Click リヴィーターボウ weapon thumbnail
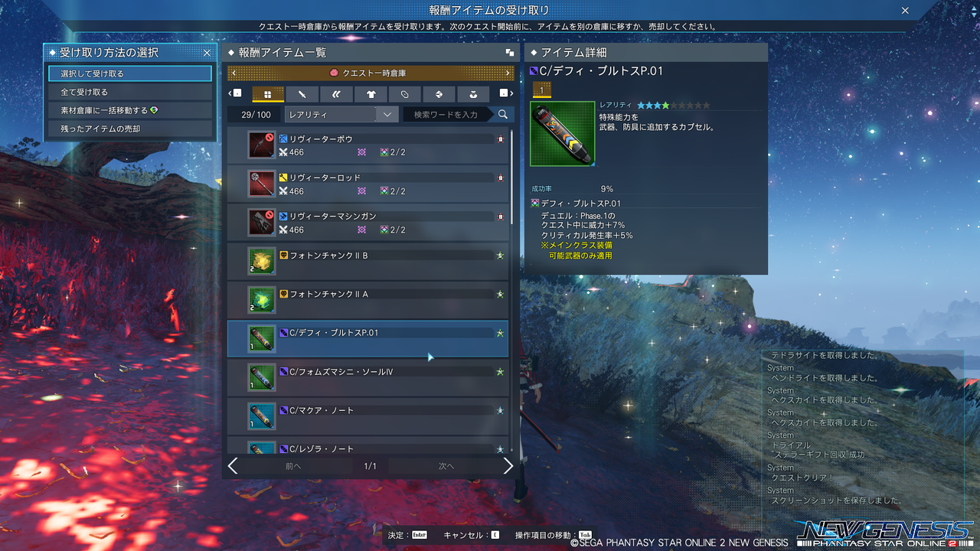This screenshot has width=980, height=551. [x=261, y=145]
